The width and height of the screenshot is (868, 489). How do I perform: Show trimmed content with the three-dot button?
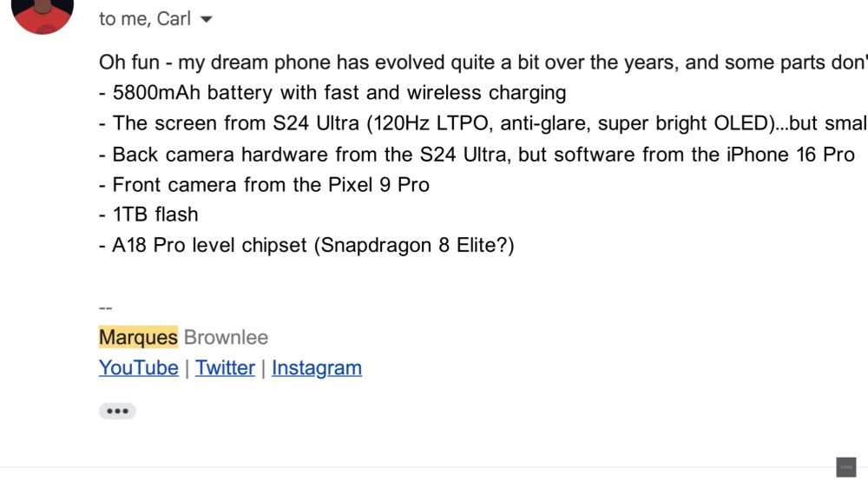tap(117, 411)
